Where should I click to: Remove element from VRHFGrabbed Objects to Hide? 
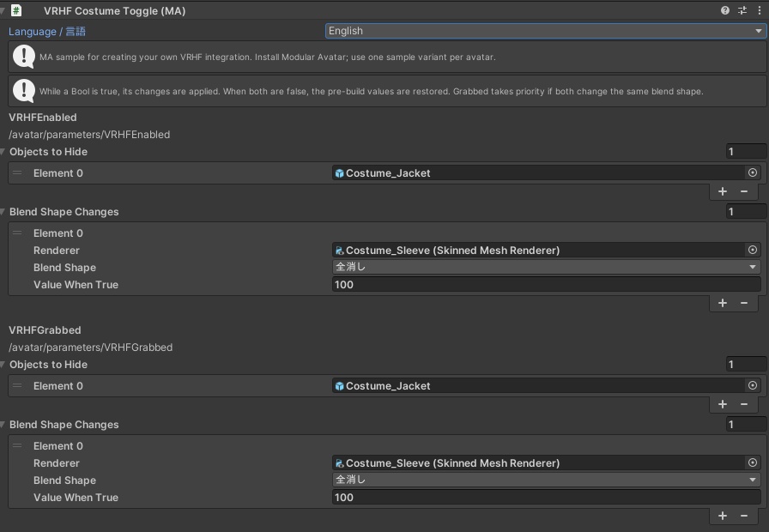(744, 404)
